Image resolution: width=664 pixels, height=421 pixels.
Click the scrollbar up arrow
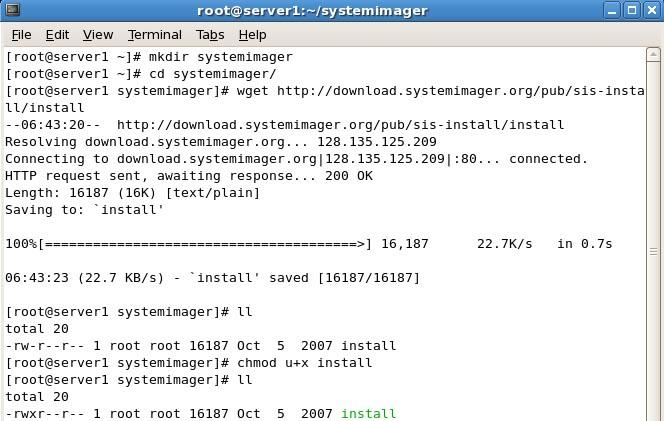pos(653,55)
